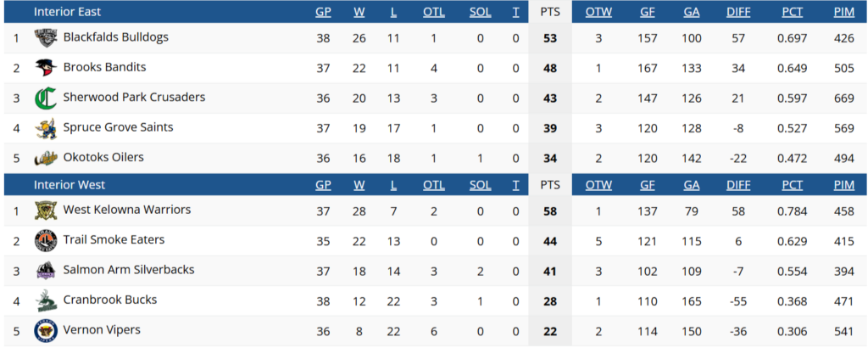The height and width of the screenshot is (348, 868).
Task: Click the Blackfalds Bulldogs team logo
Action: click(46, 38)
